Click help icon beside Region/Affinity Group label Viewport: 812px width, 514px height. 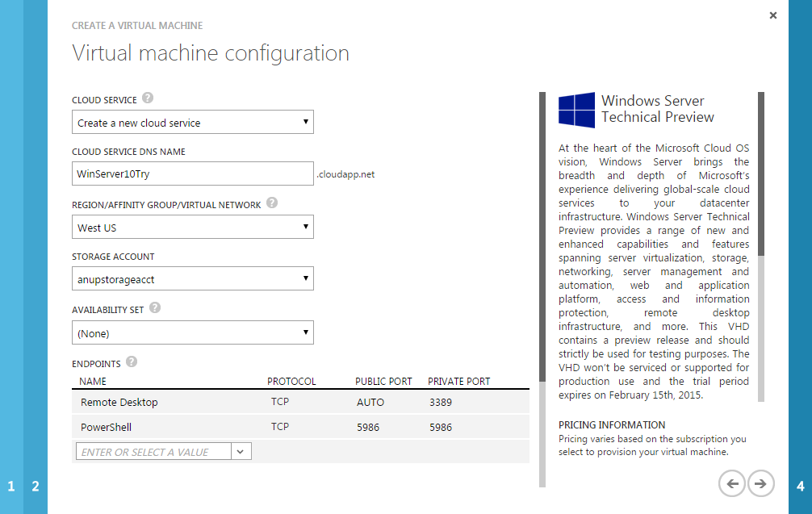[x=272, y=203]
